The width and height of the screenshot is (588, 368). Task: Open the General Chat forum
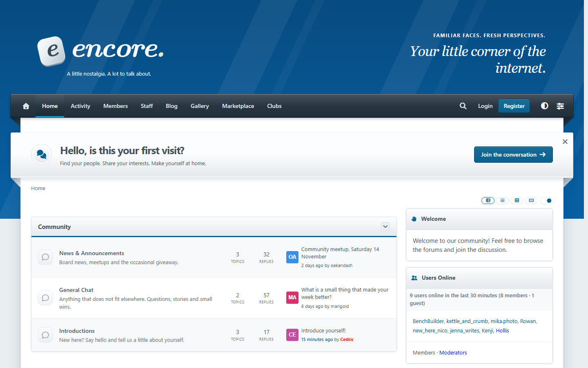76,290
